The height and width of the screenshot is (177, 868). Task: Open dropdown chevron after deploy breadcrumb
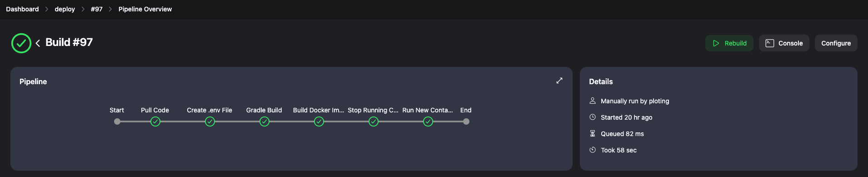click(x=83, y=9)
